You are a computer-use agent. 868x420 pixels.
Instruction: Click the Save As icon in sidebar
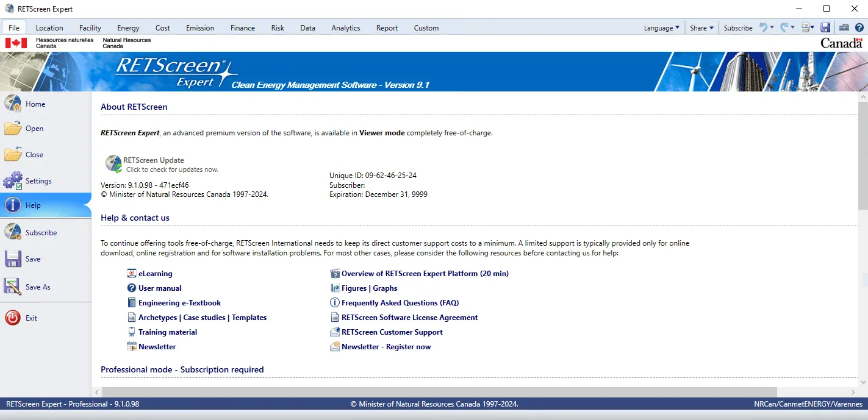(x=13, y=287)
